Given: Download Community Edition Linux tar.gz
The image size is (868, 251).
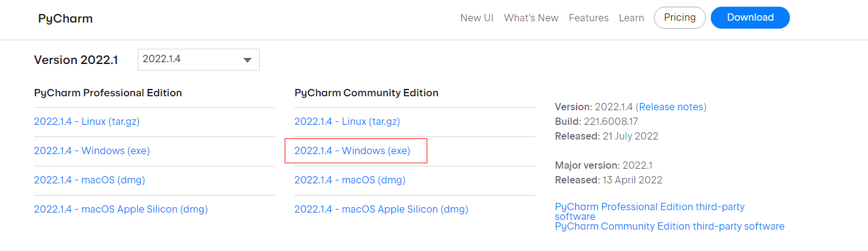Looking at the screenshot, I should coord(347,122).
